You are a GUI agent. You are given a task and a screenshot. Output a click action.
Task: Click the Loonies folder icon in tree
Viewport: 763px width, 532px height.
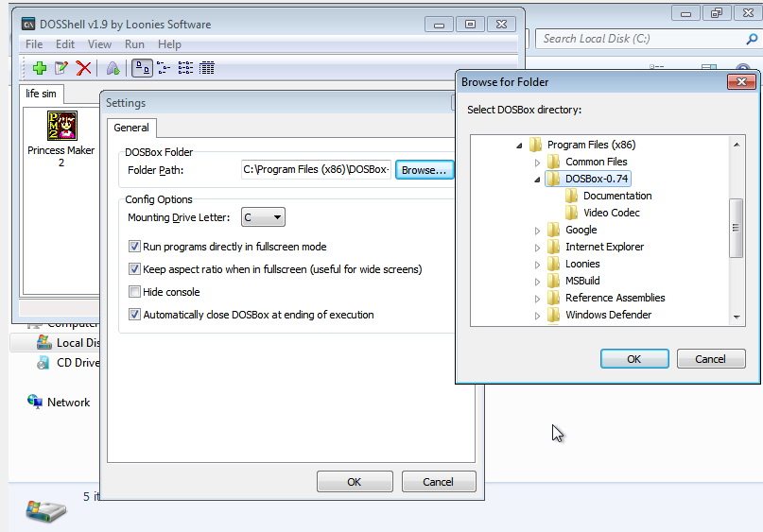click(x=554, y=264)
